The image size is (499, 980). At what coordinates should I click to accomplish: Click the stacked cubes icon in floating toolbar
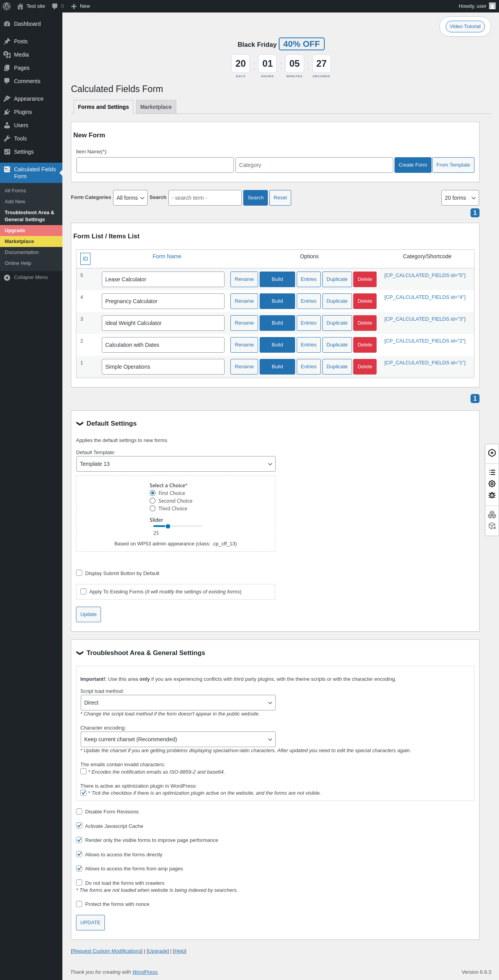pyautogui.click(x=492, y=515)
